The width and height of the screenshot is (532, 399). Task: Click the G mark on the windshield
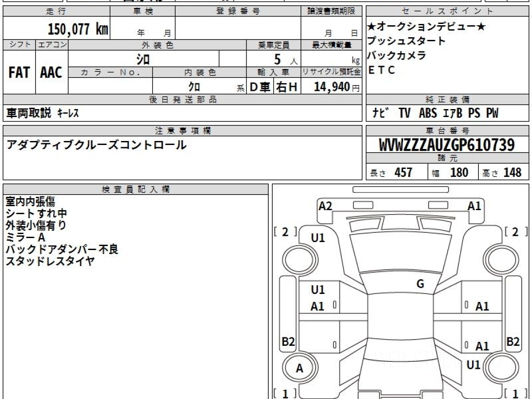(x=420, y=284)
